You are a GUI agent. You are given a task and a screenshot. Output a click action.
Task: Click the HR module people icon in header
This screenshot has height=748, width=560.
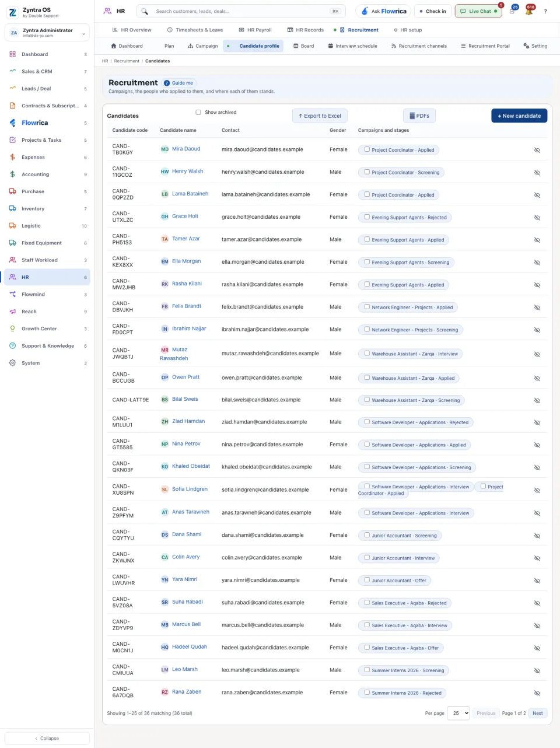[107, 11]
